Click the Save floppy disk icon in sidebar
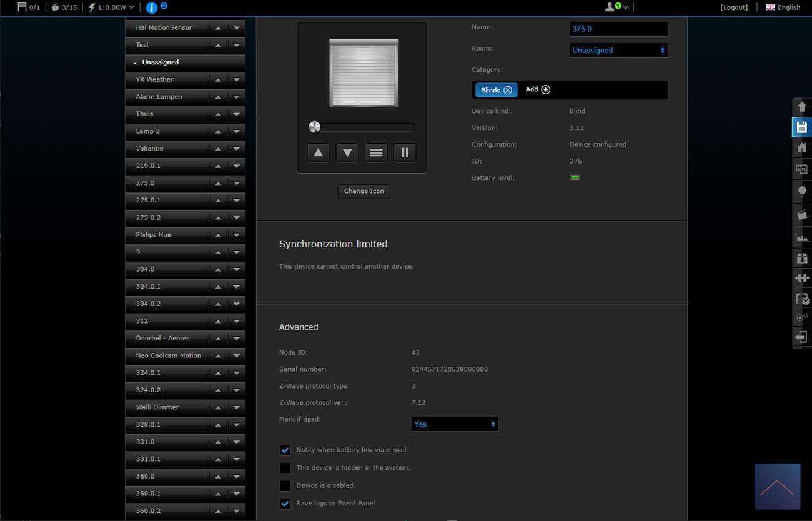The height and width of the screenshot is (521, 812). 802,127
